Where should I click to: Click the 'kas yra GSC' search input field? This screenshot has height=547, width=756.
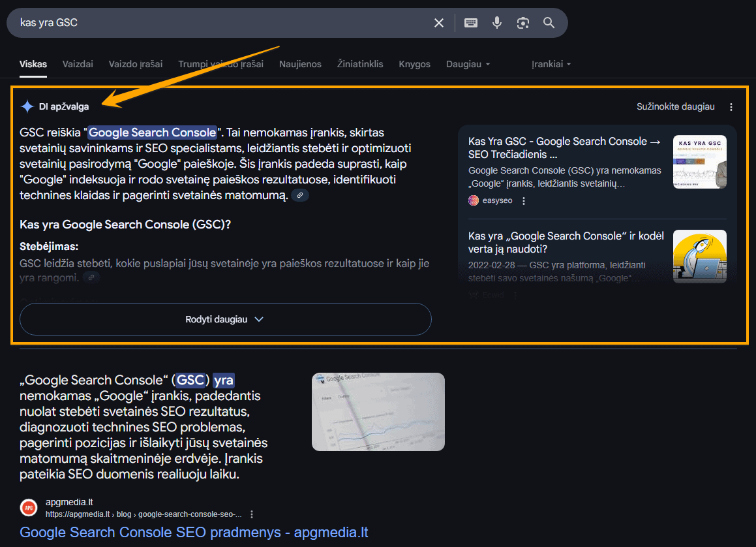point(222,23)
